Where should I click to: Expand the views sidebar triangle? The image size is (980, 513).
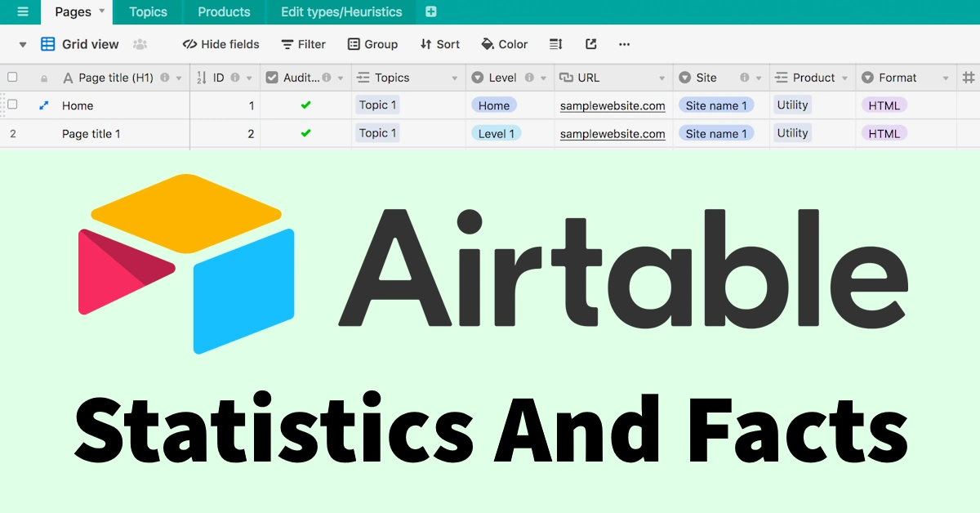pos(23,45)
